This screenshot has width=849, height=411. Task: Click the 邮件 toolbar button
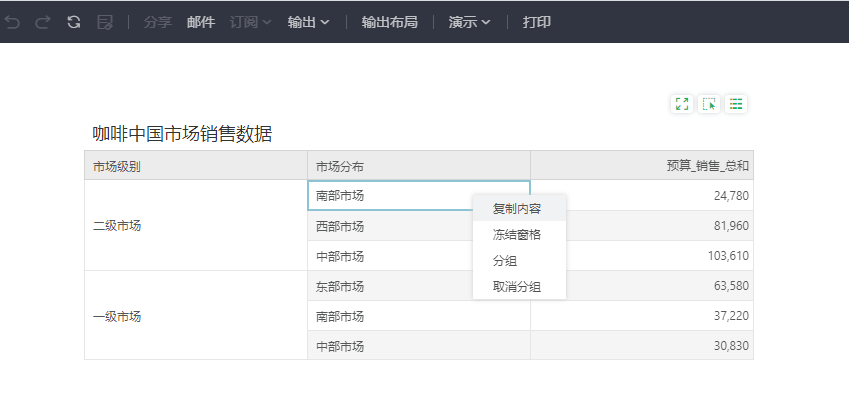(x=200, y=21)
